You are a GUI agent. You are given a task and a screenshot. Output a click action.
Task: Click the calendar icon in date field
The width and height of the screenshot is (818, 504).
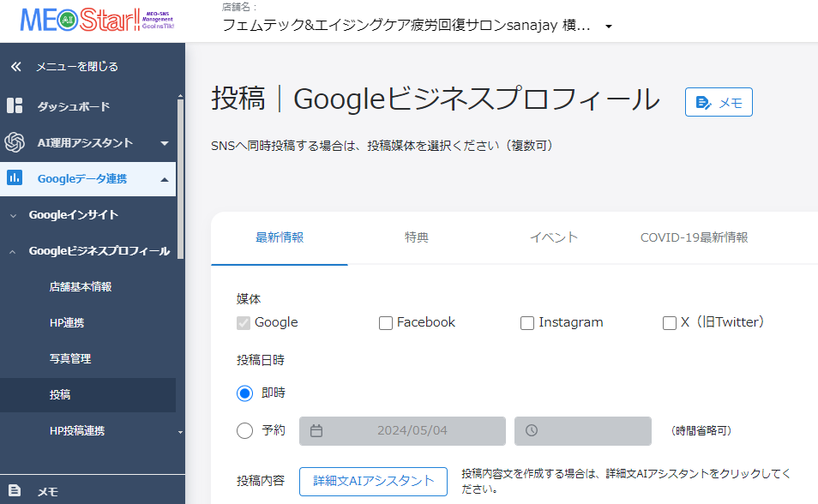coord(316,430)
